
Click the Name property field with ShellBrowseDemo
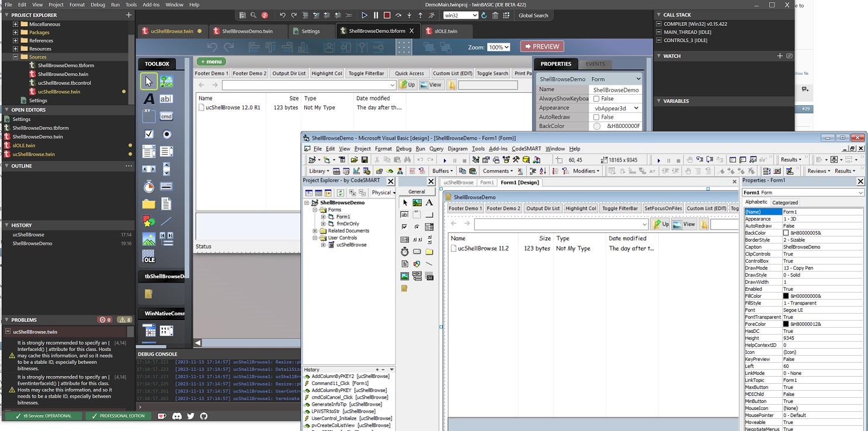tap(616, 90)
